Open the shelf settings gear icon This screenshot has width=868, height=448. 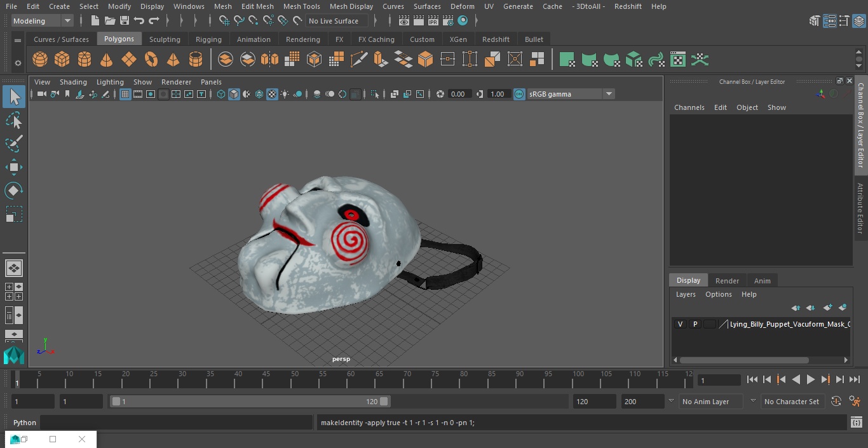(18, 63)
